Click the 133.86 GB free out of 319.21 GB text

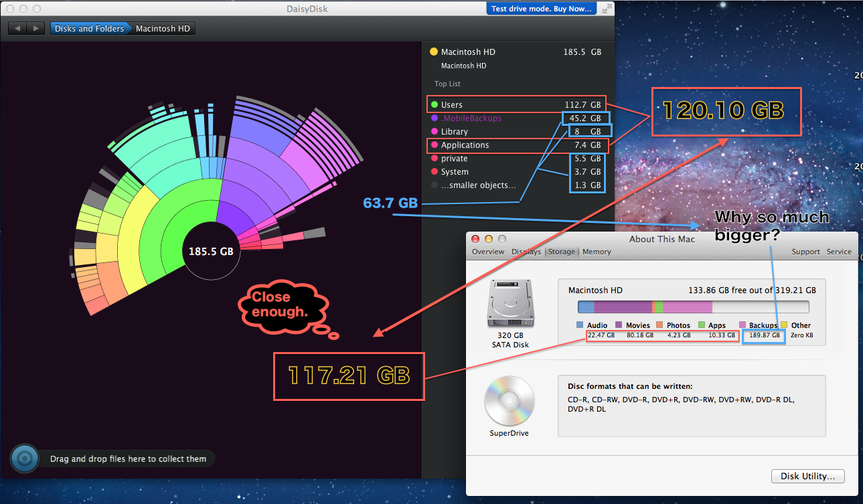click(752, 290)
